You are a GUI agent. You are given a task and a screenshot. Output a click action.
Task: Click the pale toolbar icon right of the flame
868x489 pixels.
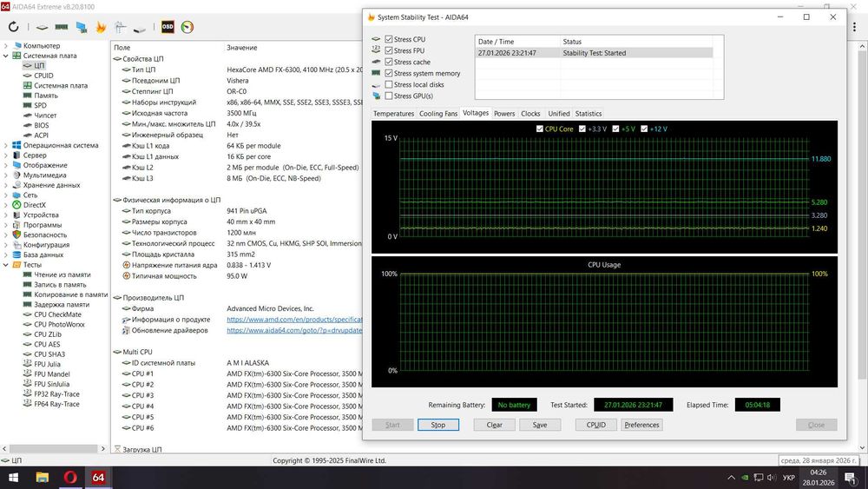[120, 27]
